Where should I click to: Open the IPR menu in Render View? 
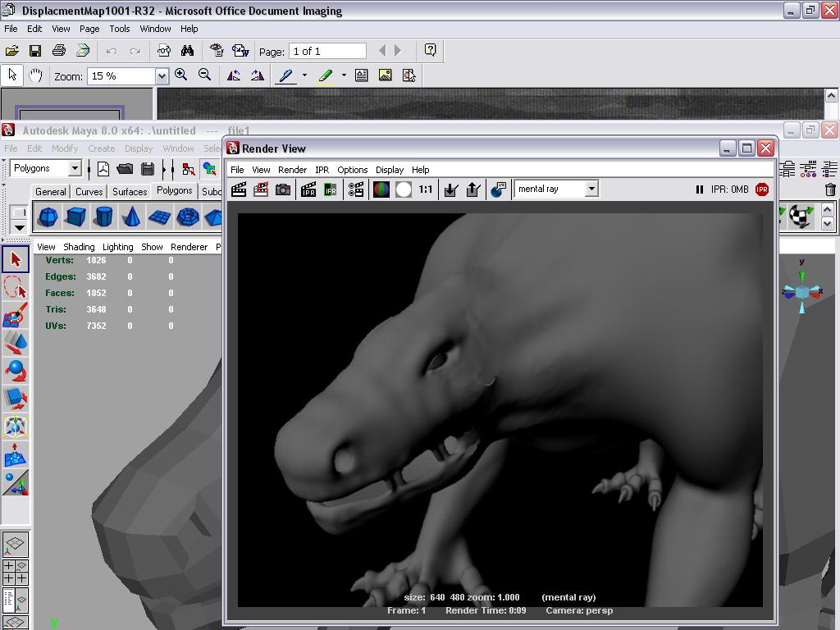click(322, 170)
